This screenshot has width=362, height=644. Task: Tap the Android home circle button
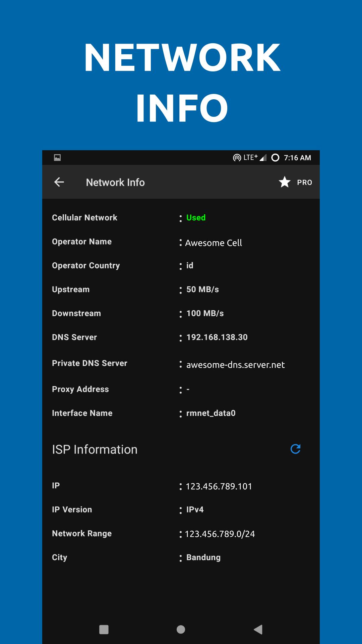181,630
